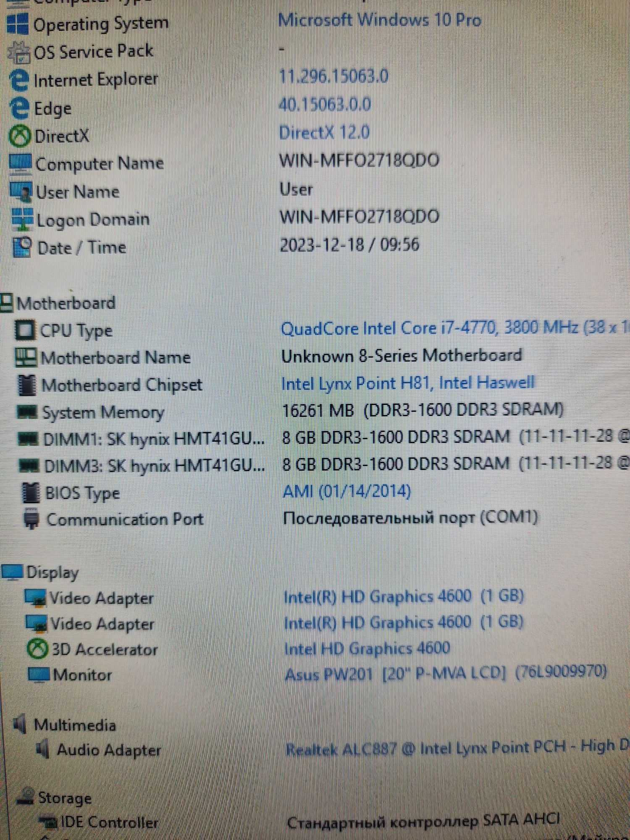Viewport: 630px width, 840px height.
Task: Select the Storage section heading
Action: [65, 798]
